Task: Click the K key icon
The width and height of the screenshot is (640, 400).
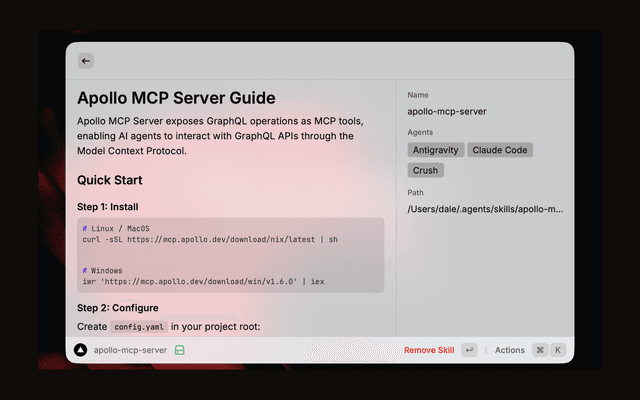Action: click(x=557, y=350)
